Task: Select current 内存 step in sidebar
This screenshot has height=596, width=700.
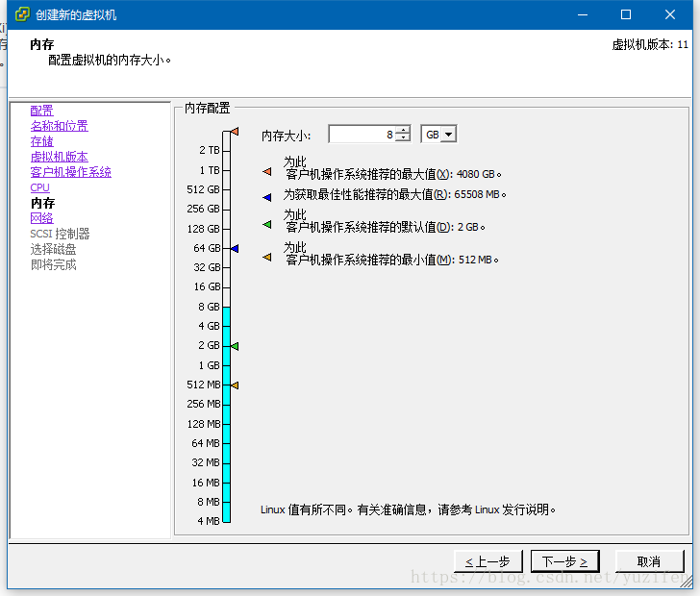Action: point(43,203)
